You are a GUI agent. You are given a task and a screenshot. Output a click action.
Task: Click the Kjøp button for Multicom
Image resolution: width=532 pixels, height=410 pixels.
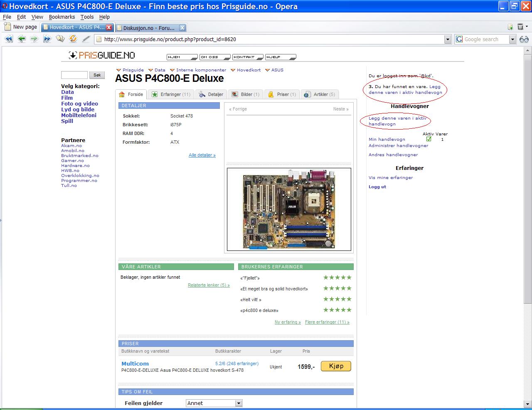click(x=336, y=366)
